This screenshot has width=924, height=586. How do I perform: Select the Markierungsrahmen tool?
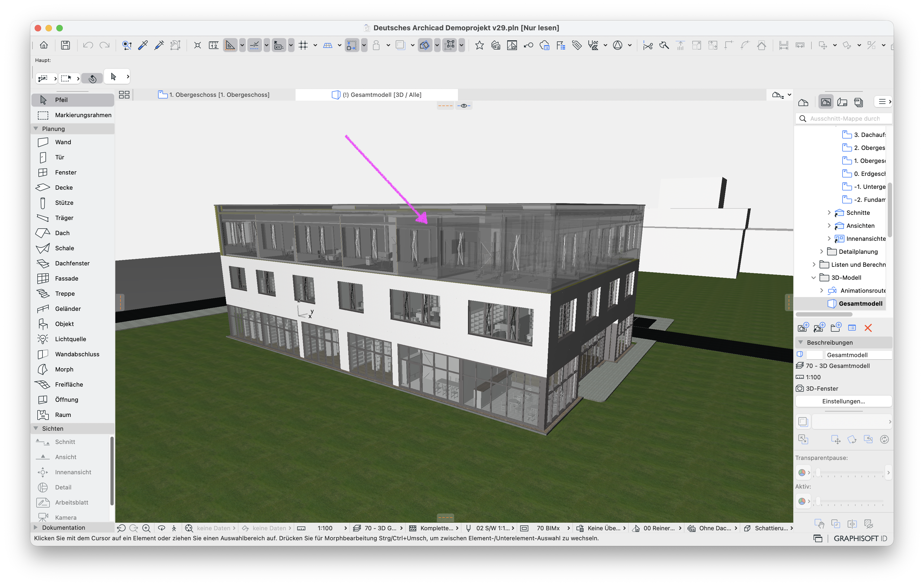click(73, 115)
